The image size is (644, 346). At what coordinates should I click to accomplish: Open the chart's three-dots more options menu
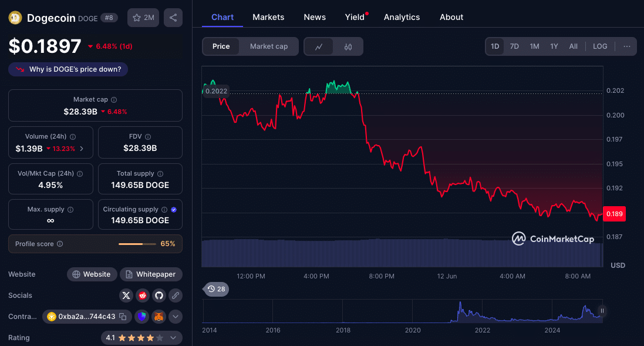627,46
